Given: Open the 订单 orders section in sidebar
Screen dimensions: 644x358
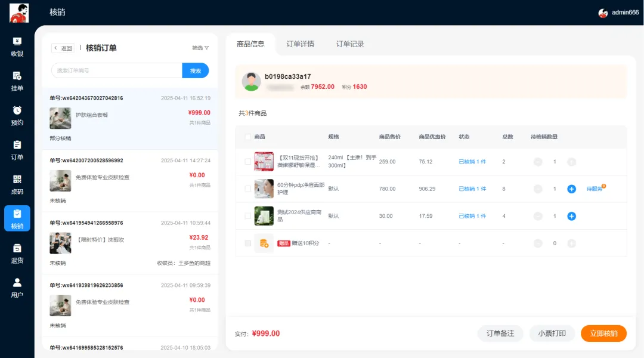Looking at the screenshot, I should point(17,150).
